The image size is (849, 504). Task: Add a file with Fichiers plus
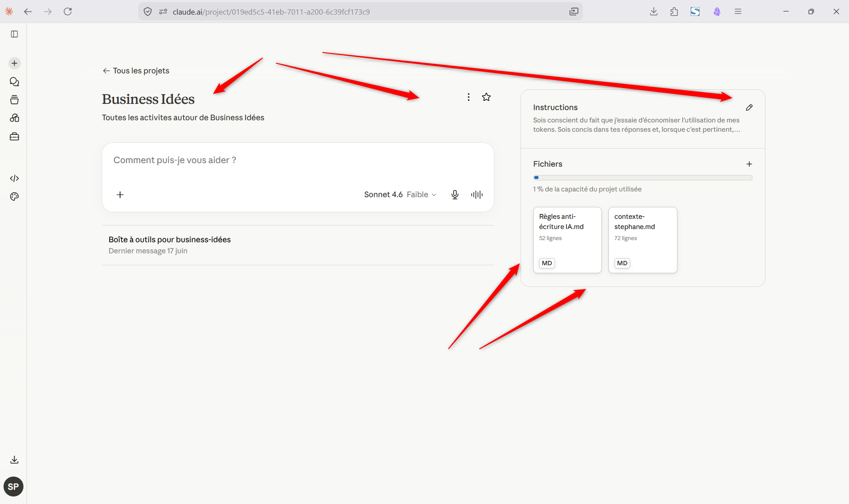tap(749, 164)
